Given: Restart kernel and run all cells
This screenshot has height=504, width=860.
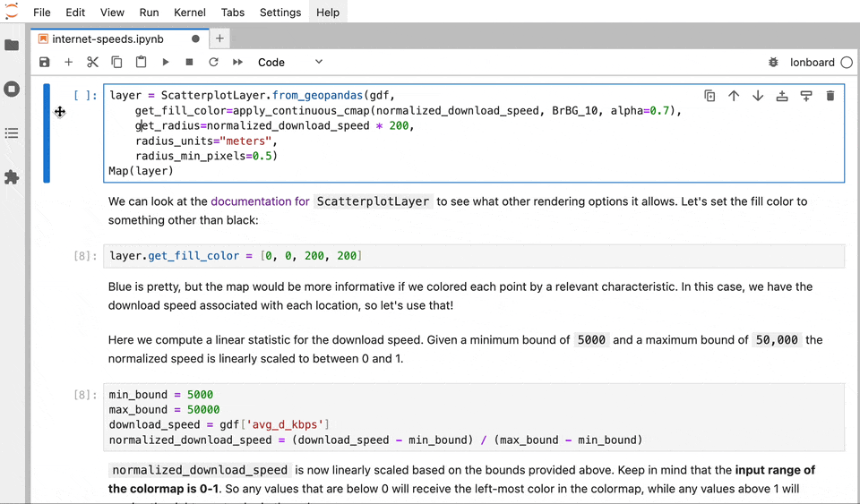Looking at the screenshot, I should click(237, 62).
